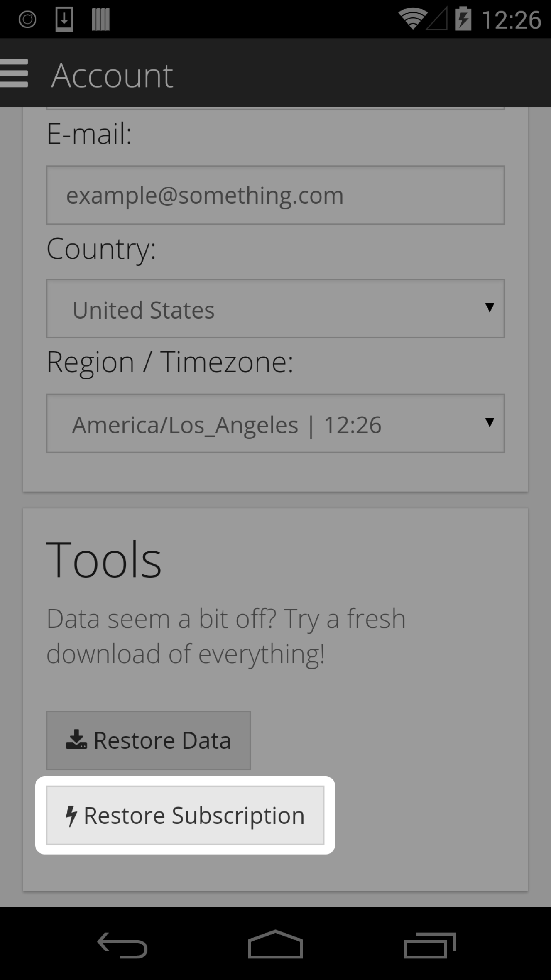This screenshot has height=980, width=551.
Task: Focus the E-mail input field
Action: point(275,195)
